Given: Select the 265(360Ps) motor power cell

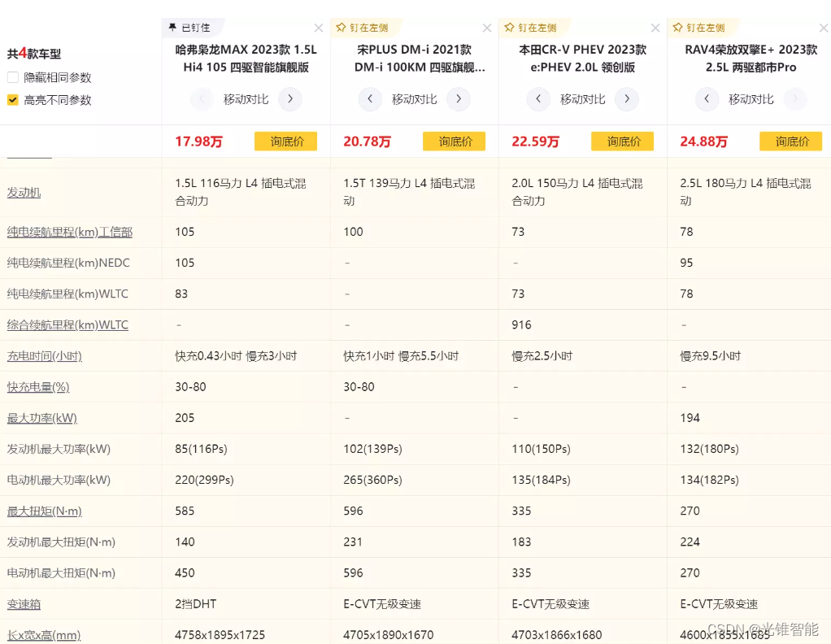Looking at the screenshot, I should point(372,481).
